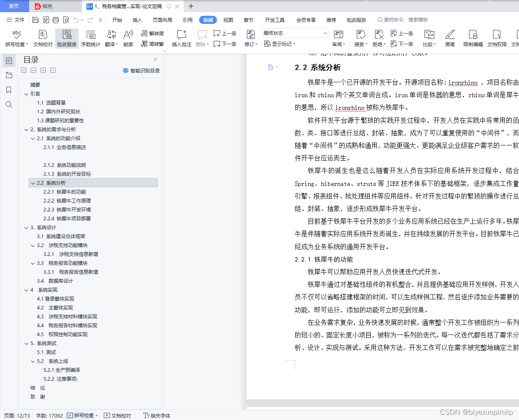
Task: Convert text with 繁转简
Action: [152, 34]
